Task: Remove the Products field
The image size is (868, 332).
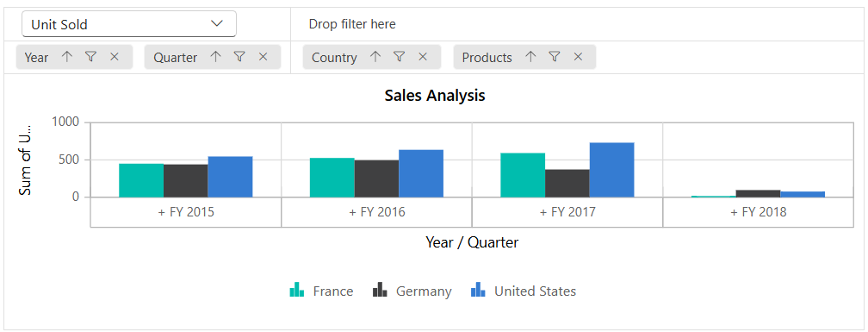Action: click(x=578, y=57)
